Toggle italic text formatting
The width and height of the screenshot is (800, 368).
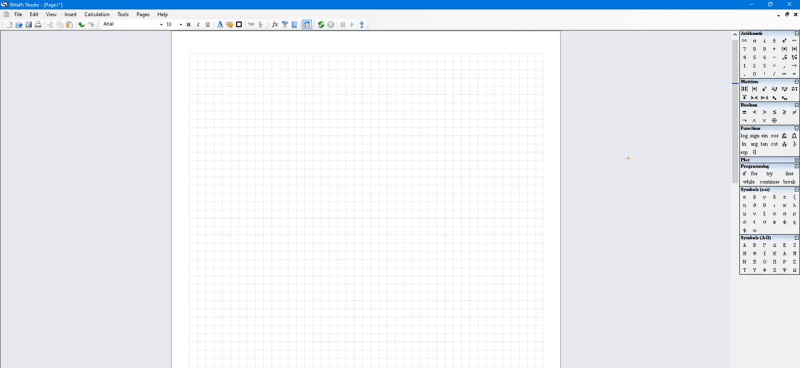(198, 24)
